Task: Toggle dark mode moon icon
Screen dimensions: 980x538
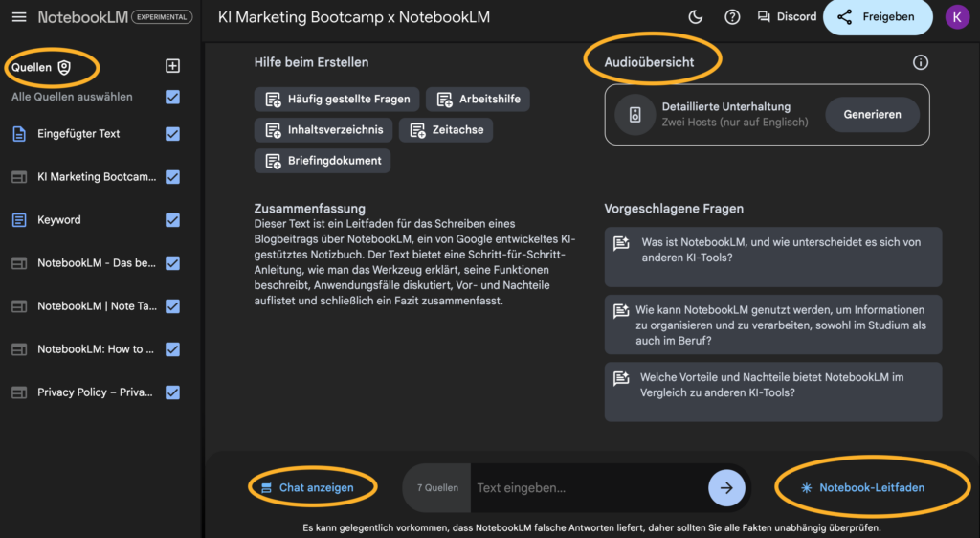Action: pyautogui.click(x=696, y=17)
